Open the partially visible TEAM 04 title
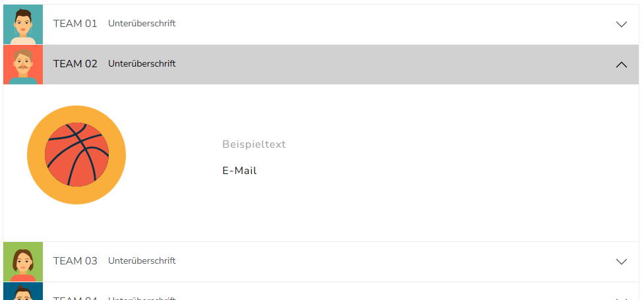The image size is (644, 300). [75, 297]
